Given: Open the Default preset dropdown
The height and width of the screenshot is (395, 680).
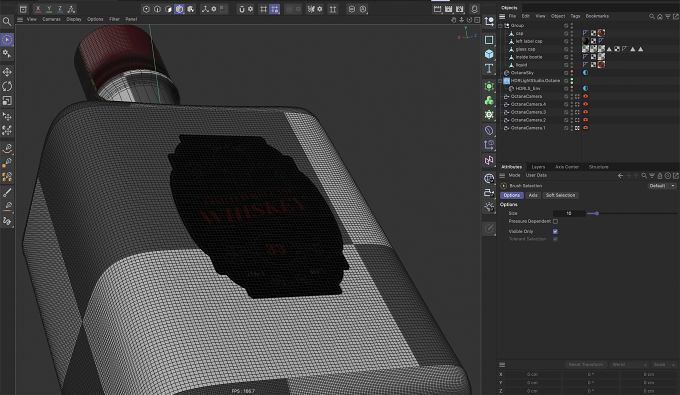Looking at the screenshot, I should click(662, 186).
